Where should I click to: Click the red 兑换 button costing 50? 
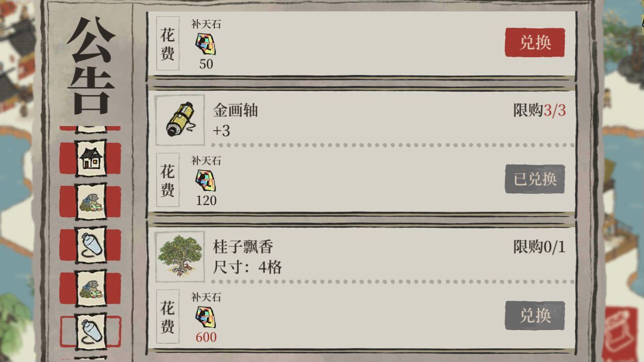(535, 43)
